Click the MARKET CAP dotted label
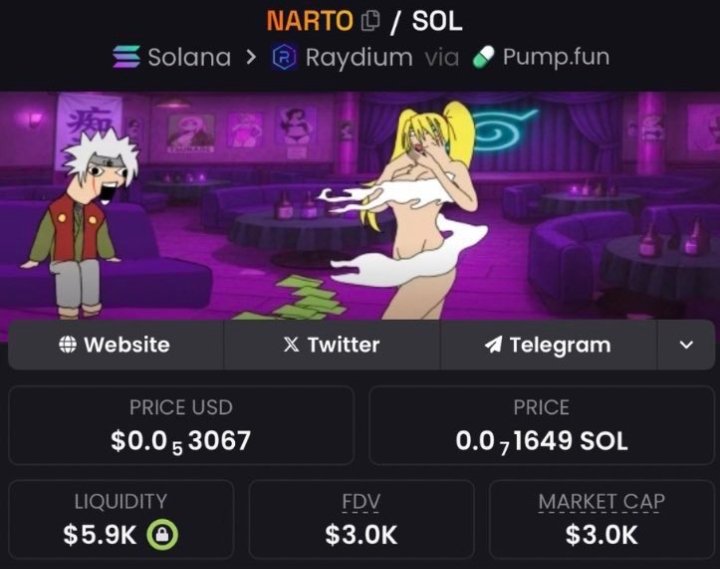720x569 pixels. click(x=602, y=501)
